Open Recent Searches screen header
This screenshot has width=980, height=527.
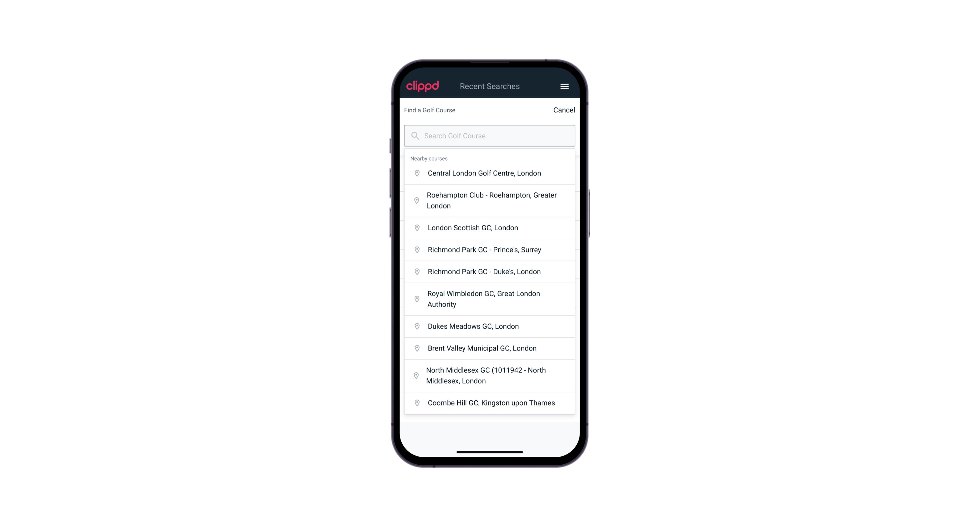pos(489,86)
